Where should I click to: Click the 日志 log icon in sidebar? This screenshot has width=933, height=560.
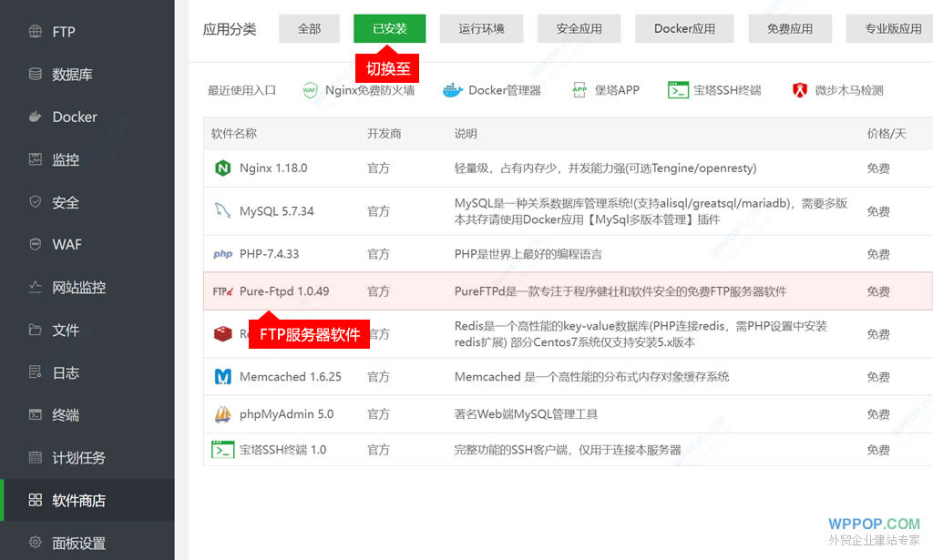pos(36,372)
